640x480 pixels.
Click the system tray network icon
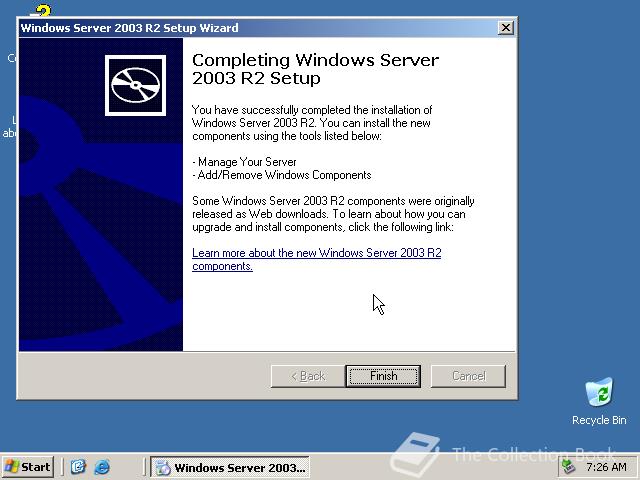point(568,467)
